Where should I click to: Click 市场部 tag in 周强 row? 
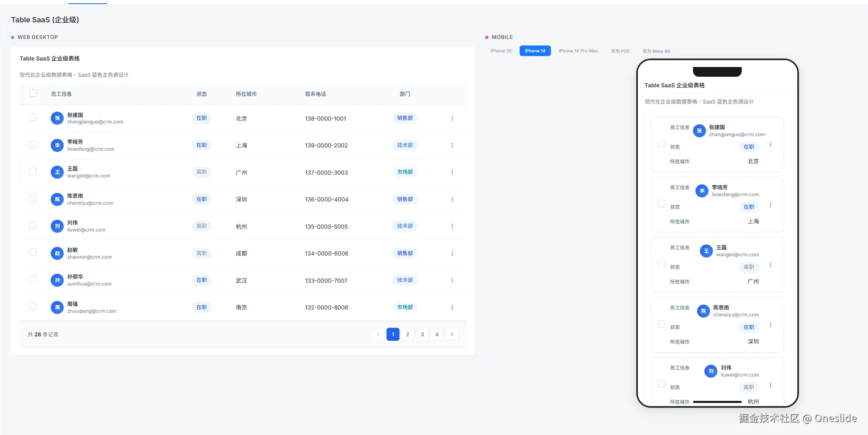405,307
